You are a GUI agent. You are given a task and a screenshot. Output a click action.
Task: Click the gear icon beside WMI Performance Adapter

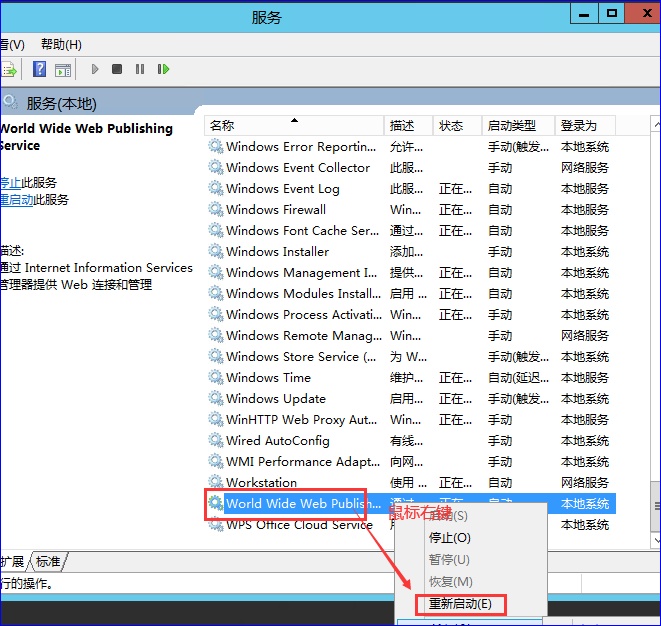216,461
